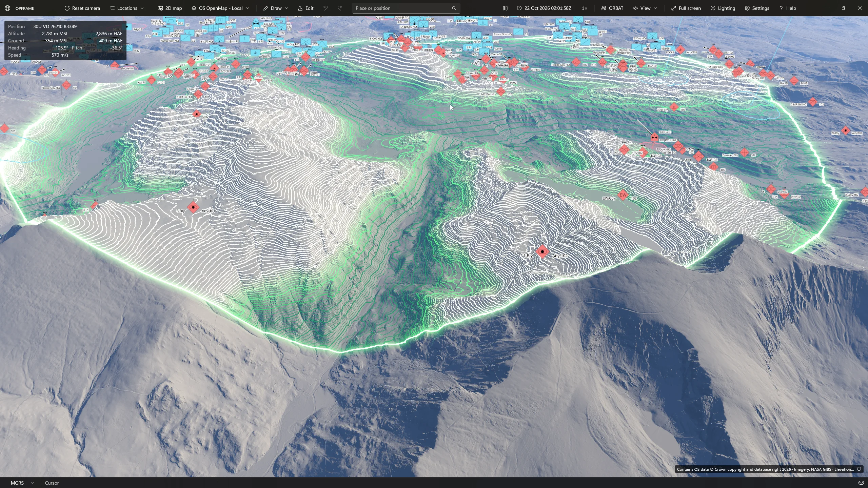
Task: Click the plus icon beside the search box
Action: point(468,8)
